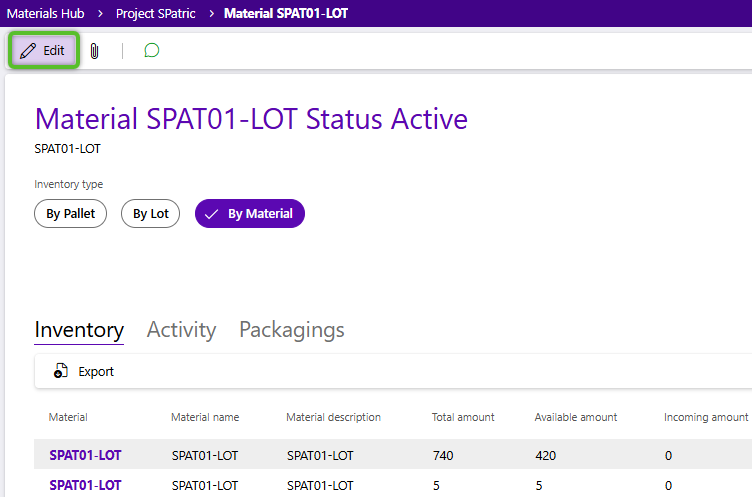Click the Edit pencil button
The width and height of the screenshot is (752, 497).
pos(43,50)
